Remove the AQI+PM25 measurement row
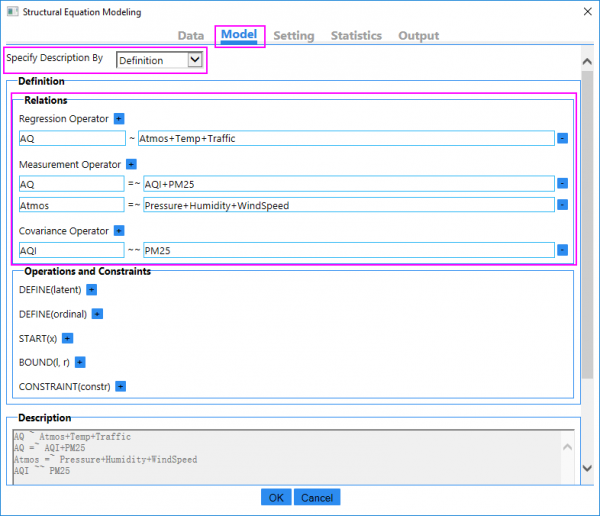This screenshot has width=600, height=516. coord(562,184)
